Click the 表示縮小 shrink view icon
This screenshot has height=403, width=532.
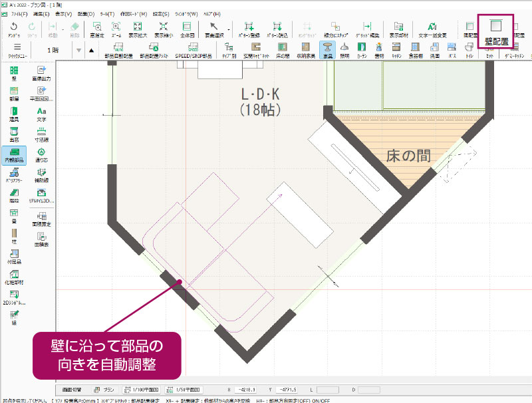point(164,29)
